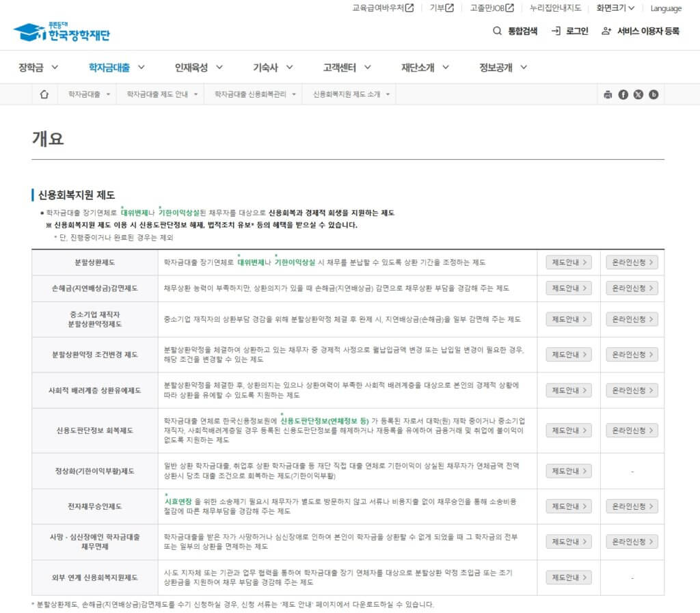The width and height of the screenshot is (700, 613).
Task: Open the 장학금 main menu
Action: coord(38,67)
